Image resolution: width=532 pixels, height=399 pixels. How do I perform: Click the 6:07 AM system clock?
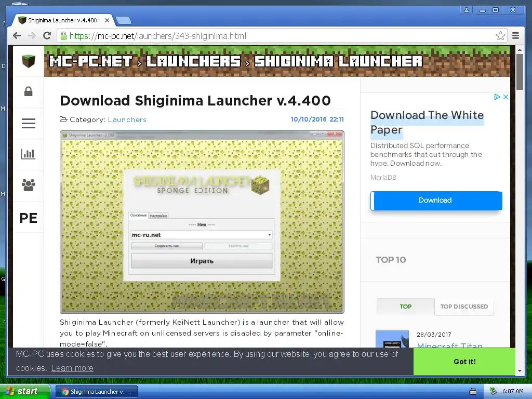pyautogui.click(x=513, y=391)
